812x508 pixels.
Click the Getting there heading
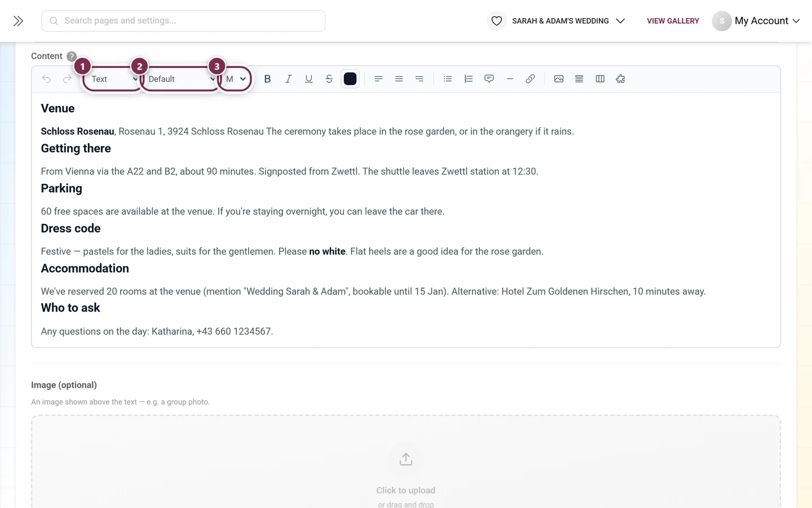coord(76,148)
